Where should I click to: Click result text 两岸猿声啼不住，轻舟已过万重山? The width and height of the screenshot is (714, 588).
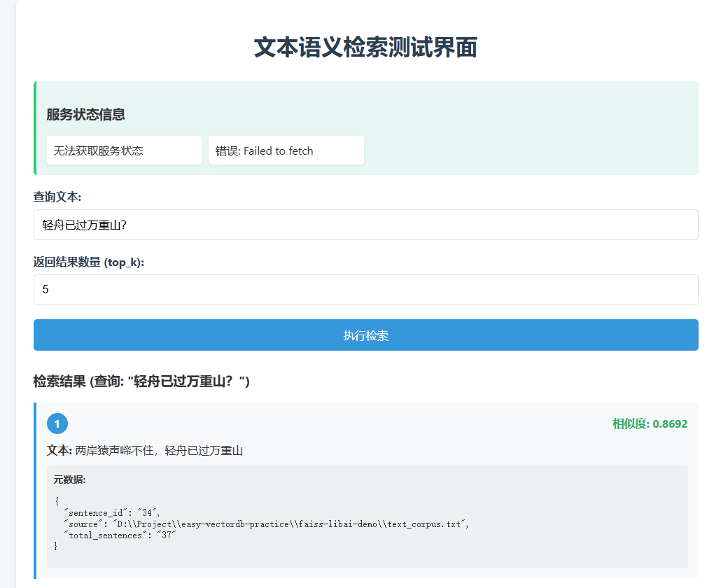coord(159,451)
